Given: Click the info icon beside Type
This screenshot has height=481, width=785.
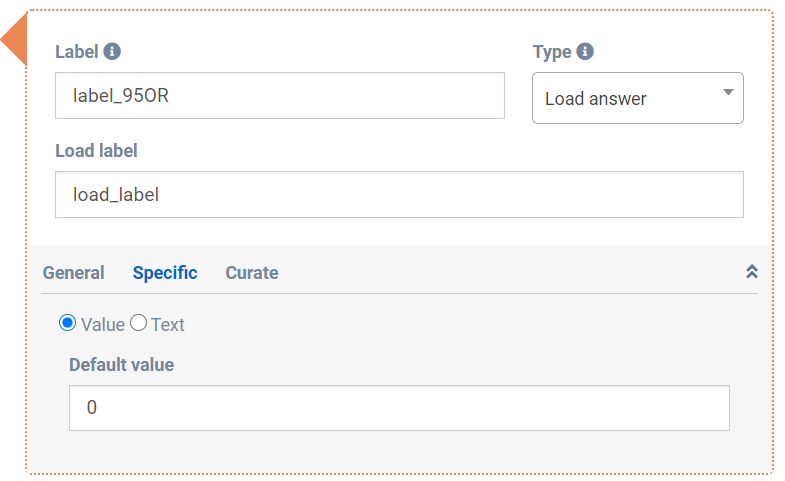Looking at the screenshot, I should tap(585, 52).
